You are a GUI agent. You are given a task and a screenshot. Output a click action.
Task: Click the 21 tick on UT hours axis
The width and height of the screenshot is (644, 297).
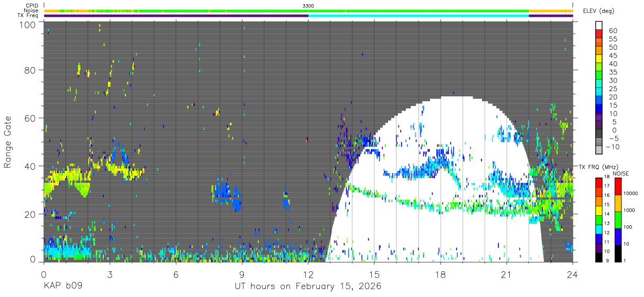[x=507, y=275]
